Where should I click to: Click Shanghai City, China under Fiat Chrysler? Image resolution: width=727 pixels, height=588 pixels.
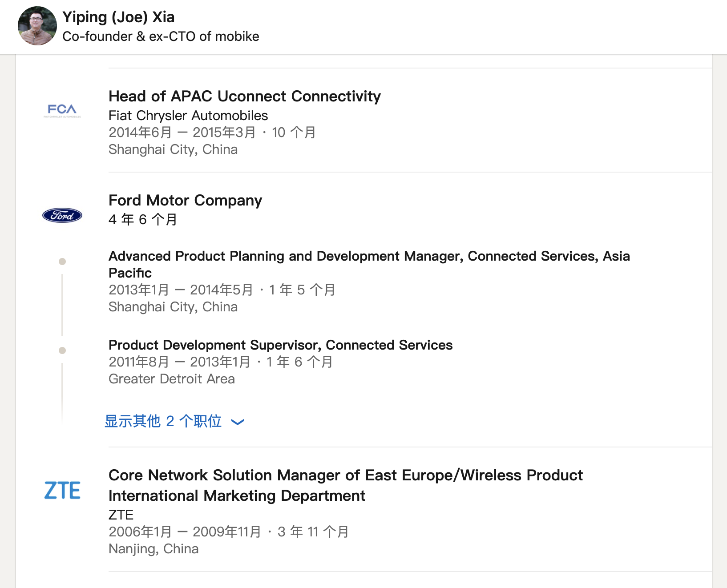point(173,149)
